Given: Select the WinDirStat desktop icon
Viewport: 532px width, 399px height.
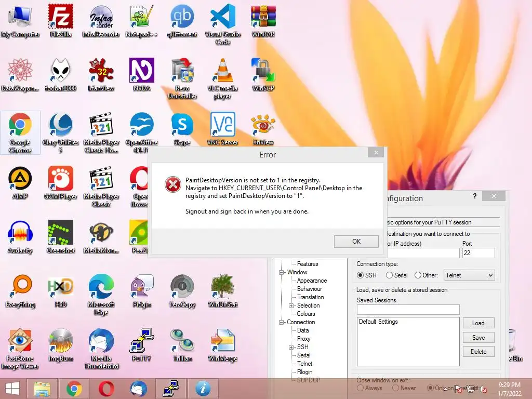Looking at the screenshot, I should [x=223, y=291].
